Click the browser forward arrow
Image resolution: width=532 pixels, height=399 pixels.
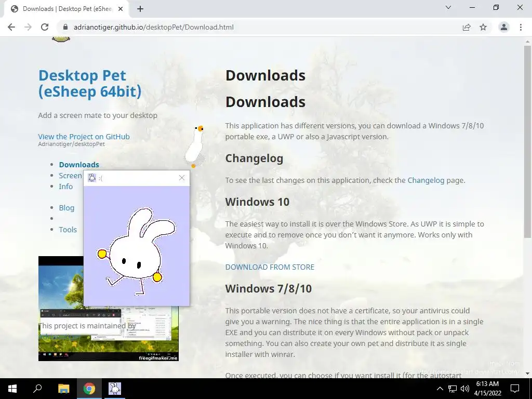pyautogui.click(x=28, y=27)
